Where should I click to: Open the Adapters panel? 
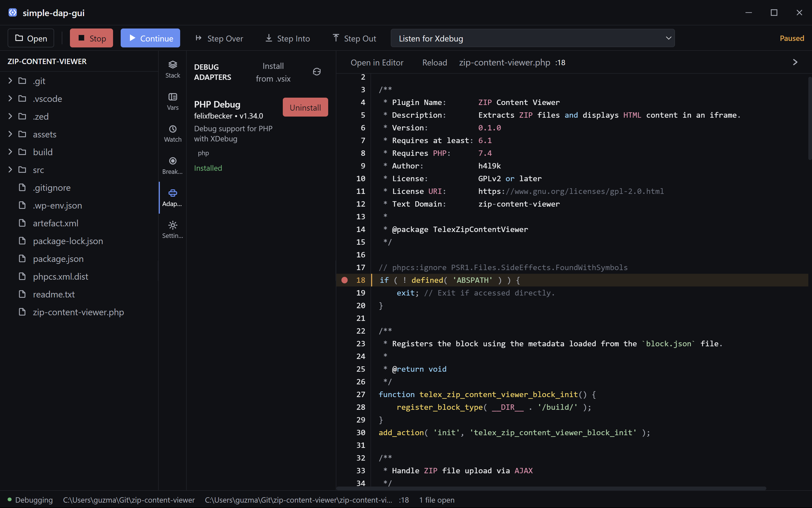click(x=173, y=198)
